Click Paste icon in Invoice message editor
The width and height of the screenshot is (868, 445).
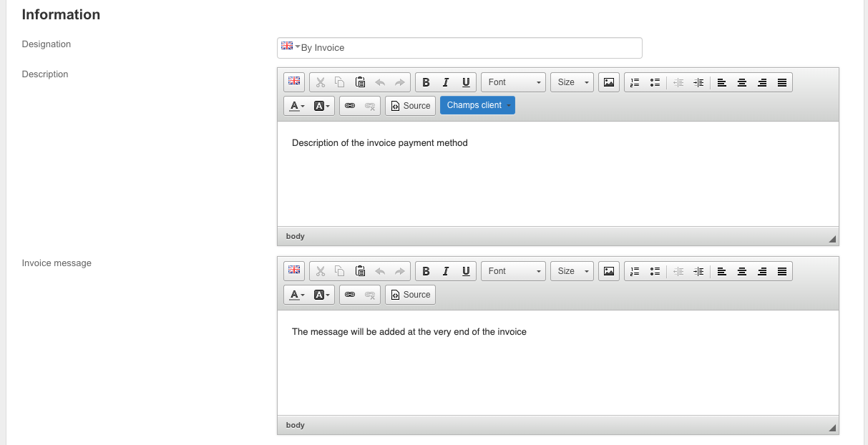361,271
